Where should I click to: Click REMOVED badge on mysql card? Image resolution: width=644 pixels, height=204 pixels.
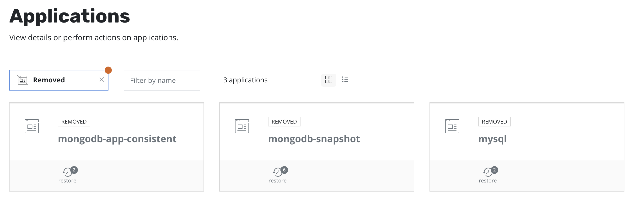(494, 122)
